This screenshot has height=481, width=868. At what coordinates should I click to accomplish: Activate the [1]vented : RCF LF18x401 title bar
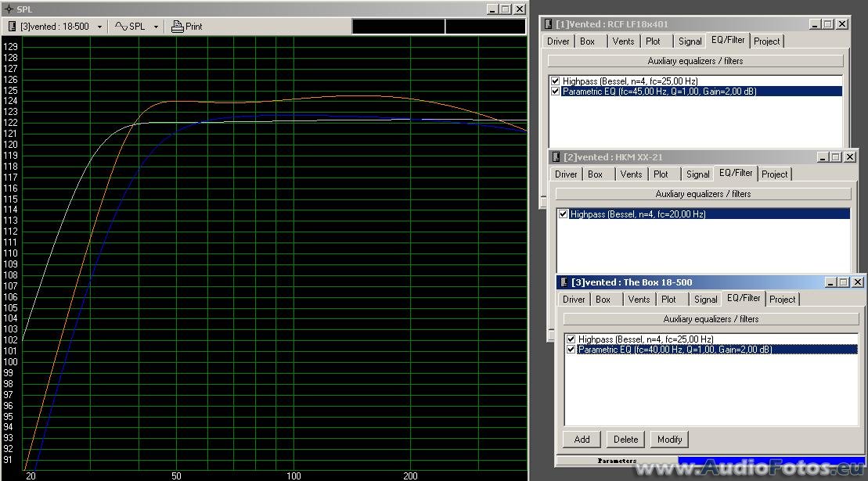(x=695, y=23)
